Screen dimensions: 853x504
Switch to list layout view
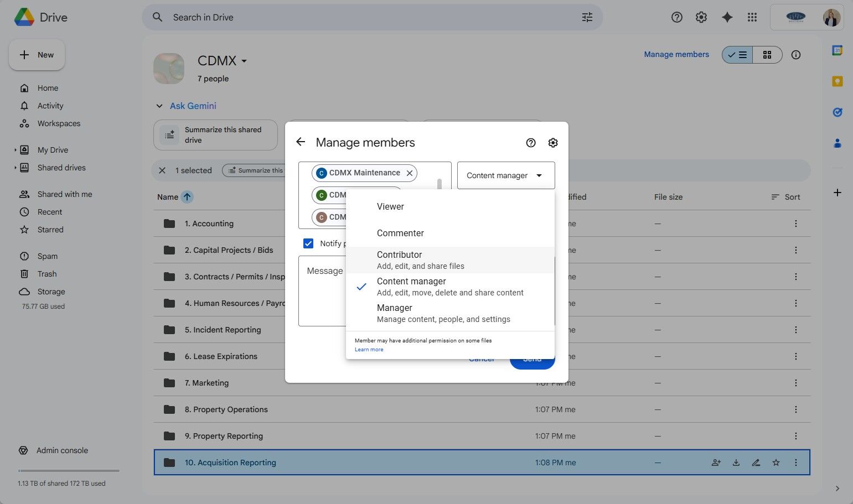pos(737,55)
